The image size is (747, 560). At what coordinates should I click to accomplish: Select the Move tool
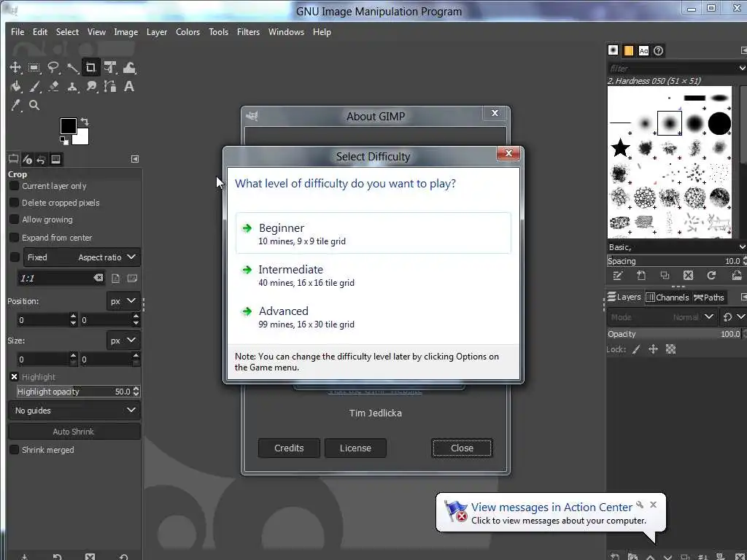(15, 68)
